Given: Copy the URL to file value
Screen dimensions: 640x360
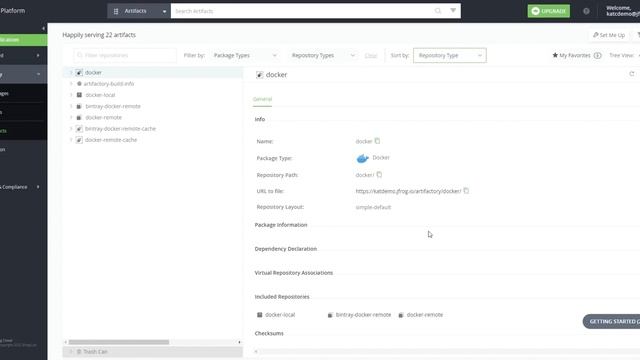Looking at the screenshot, I should point(466,191).
